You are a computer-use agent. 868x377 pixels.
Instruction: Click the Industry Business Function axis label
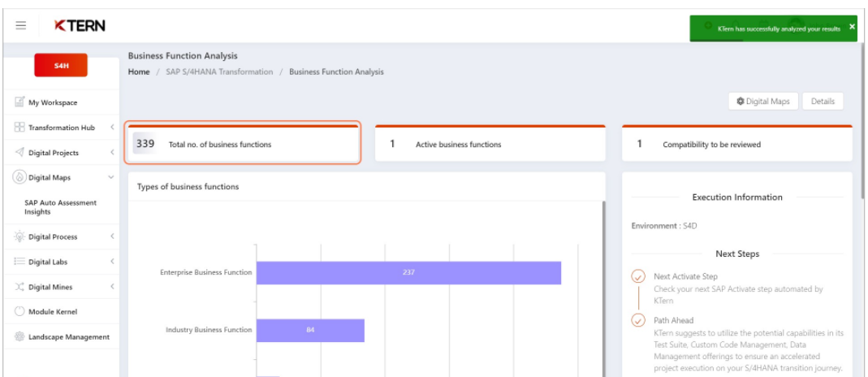point(209,330)
